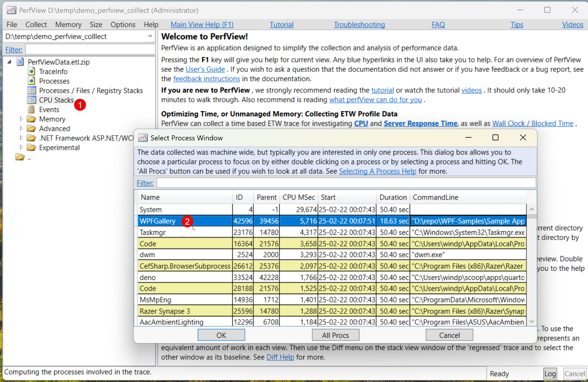Open the Troubleshooting link
The image size is (588, 382).
tap(359, 24)
